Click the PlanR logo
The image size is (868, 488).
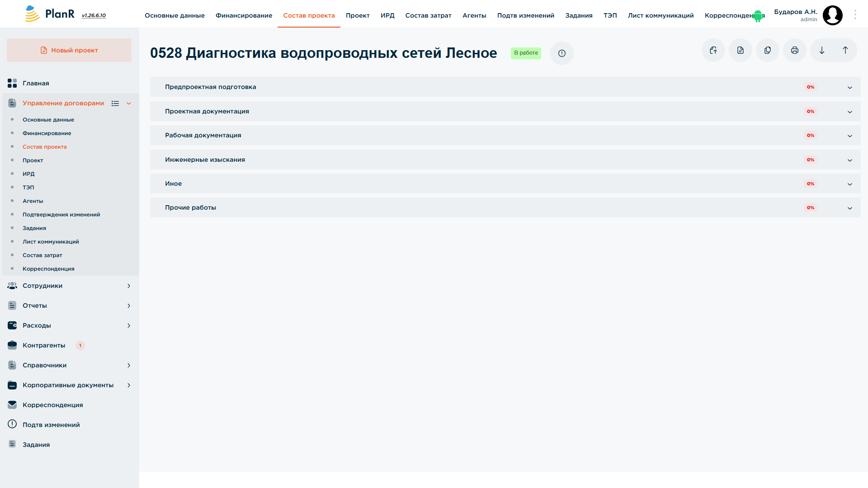pos(50,14)
